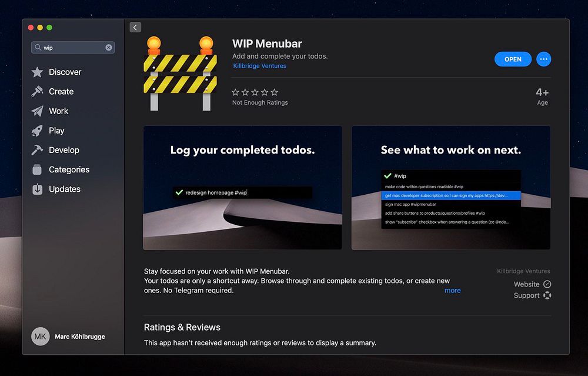Screen dimensions: 588x376
Task: Click the MK account avatar
Action: point(40,336)
